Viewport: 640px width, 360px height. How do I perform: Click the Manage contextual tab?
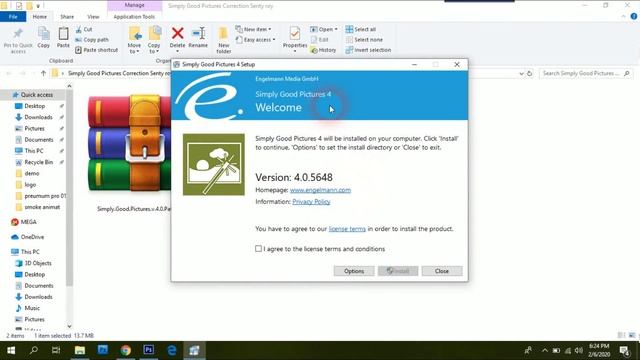[135, 5]
